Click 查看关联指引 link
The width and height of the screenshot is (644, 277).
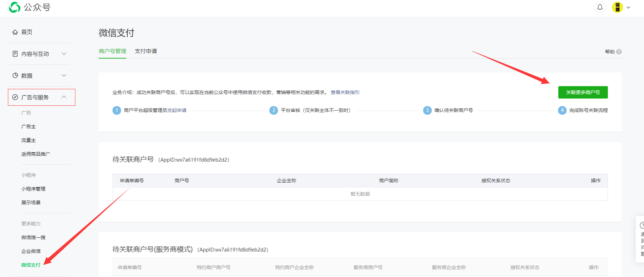pos(345,92)
